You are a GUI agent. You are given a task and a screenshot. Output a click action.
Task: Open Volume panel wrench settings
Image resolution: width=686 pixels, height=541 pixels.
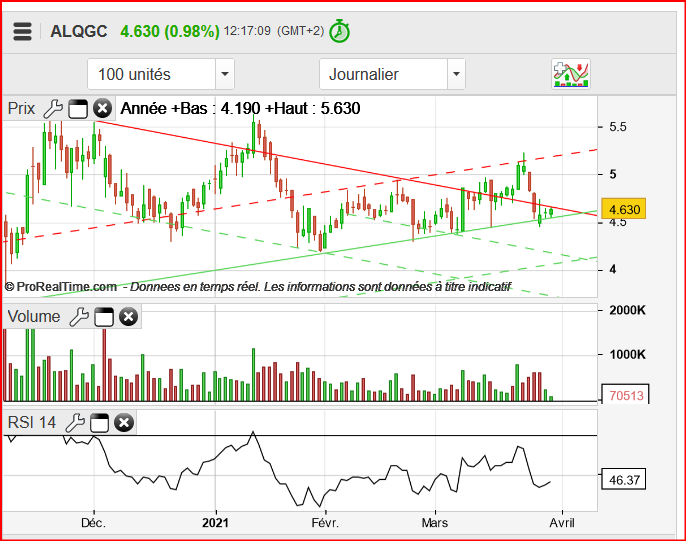coord(79,317)
